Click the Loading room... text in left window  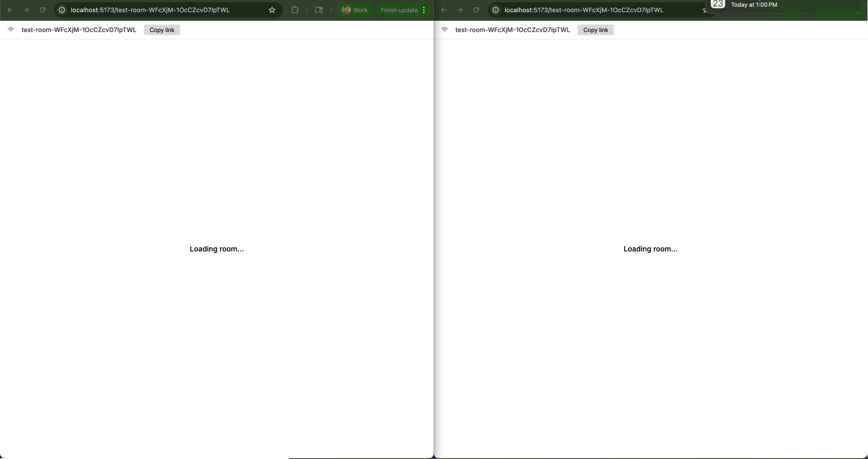pos(217,249)
